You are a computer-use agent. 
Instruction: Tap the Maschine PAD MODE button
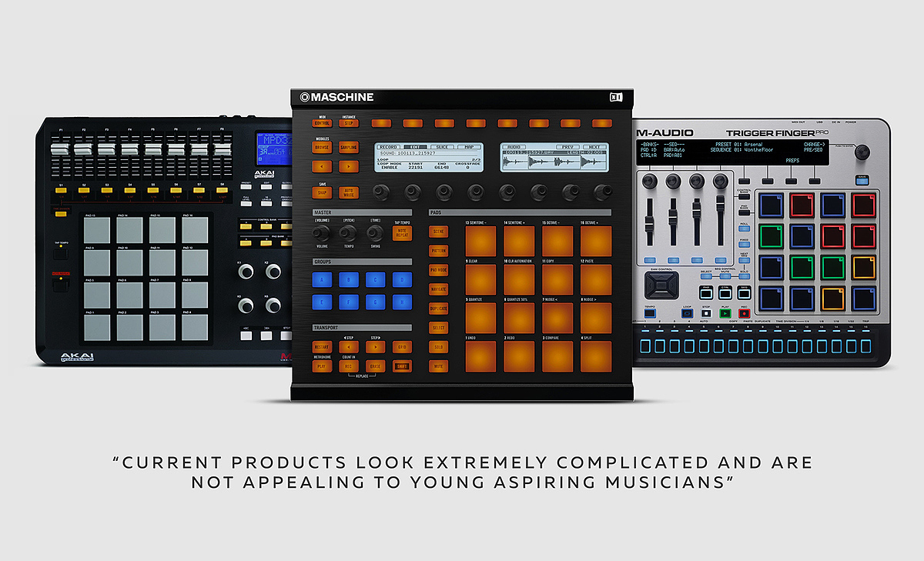point(438,270)
